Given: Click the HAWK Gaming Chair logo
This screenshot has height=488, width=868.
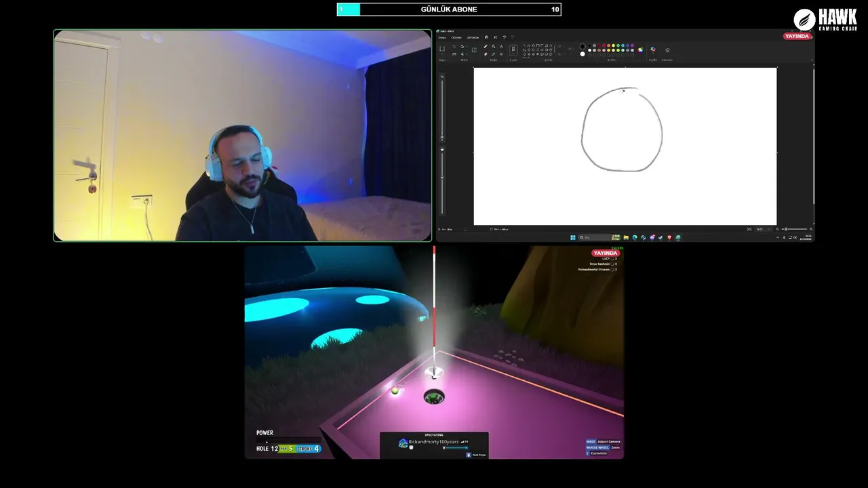Looking at the screenshot, I should [825, 20].
